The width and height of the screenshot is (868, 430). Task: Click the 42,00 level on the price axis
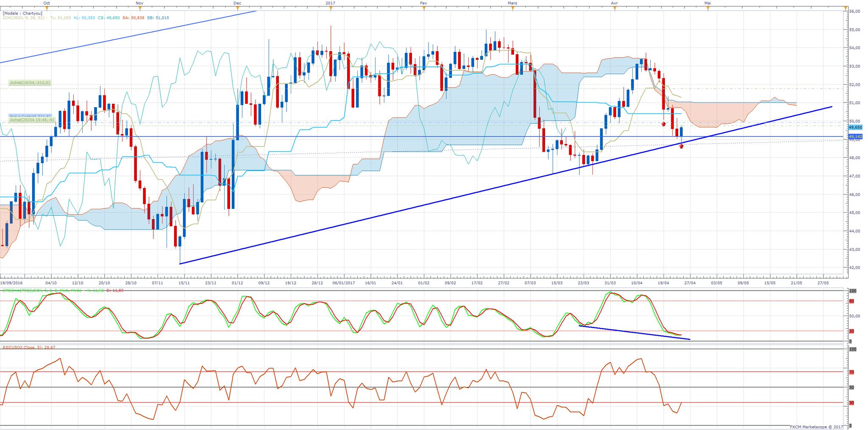tap(855, 268)
